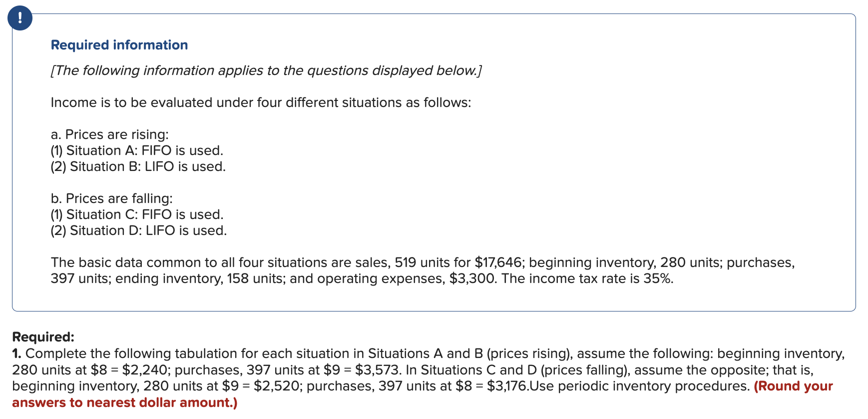Click the 'b. Prices are falling:' line
The height and width of the screenshot is (419, 868).
[x=112, y=198]
